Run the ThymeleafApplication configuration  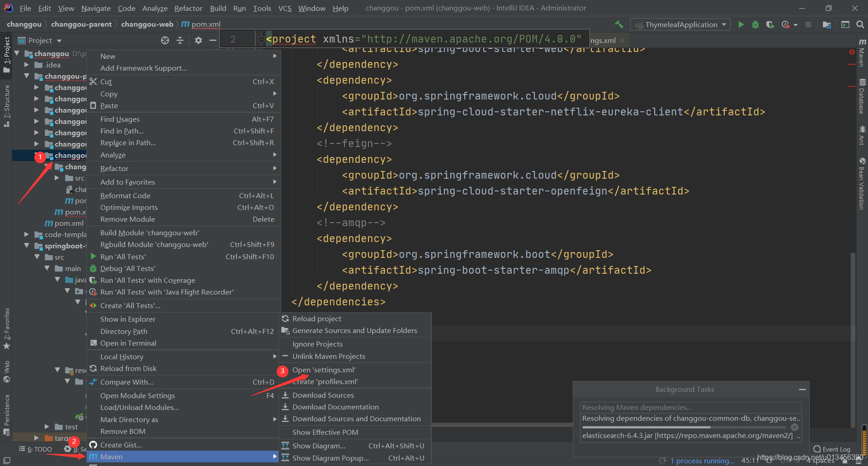pos(741,24)
